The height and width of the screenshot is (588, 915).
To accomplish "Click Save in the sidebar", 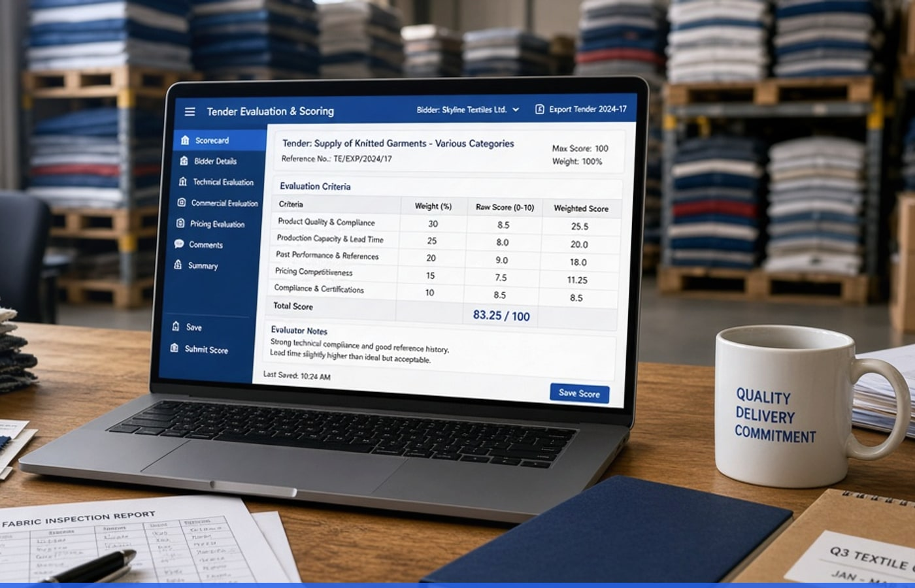I will click(194, 327).
